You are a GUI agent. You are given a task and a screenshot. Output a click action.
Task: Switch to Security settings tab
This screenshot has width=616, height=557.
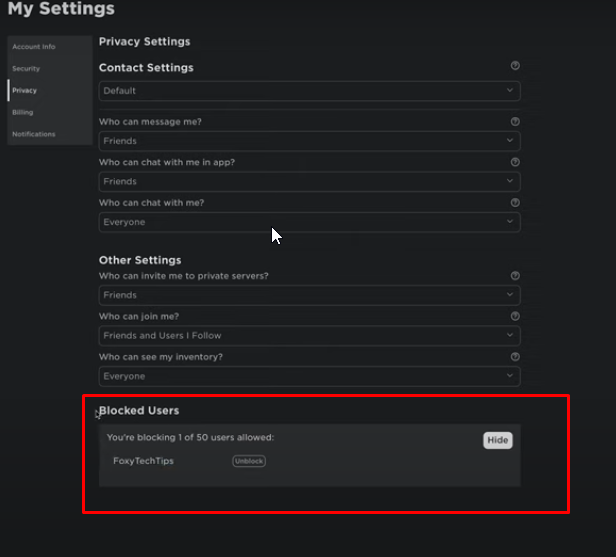(x=50, y=69)
